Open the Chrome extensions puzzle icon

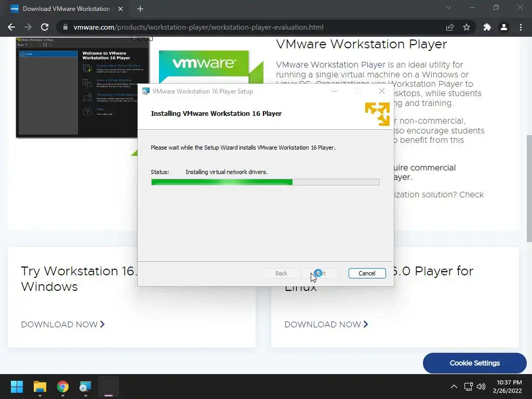pos(487,27)
